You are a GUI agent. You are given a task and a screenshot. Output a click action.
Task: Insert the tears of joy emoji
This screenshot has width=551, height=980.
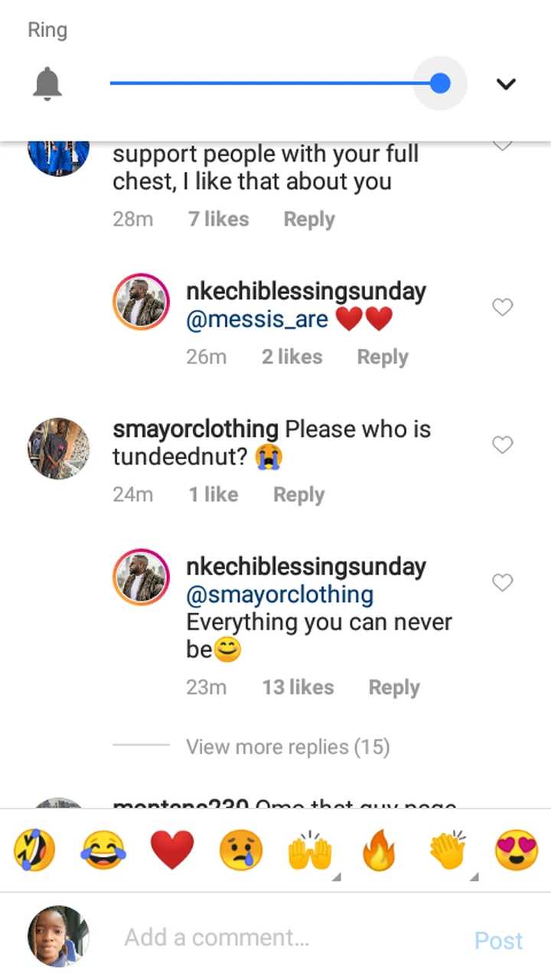104,851
